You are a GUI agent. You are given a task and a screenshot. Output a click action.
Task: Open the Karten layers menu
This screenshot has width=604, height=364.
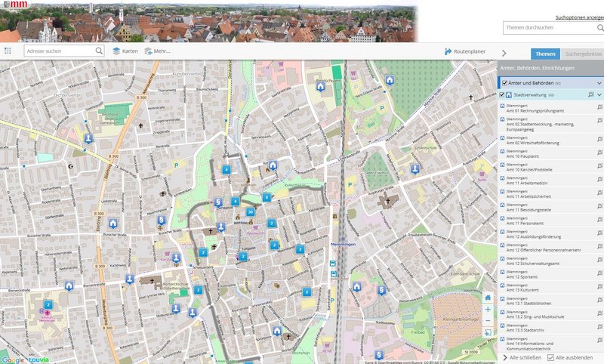click(x=125, y=51)
